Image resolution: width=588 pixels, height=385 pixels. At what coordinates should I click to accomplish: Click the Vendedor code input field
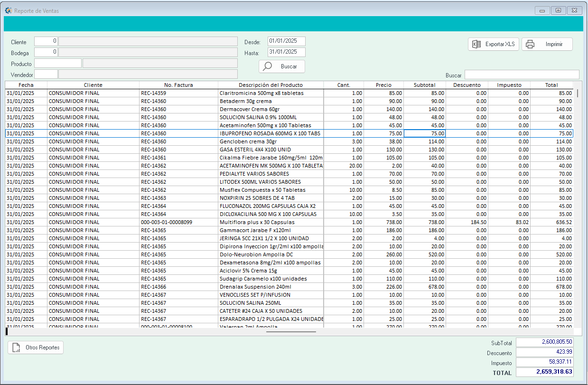coord(46,74)
